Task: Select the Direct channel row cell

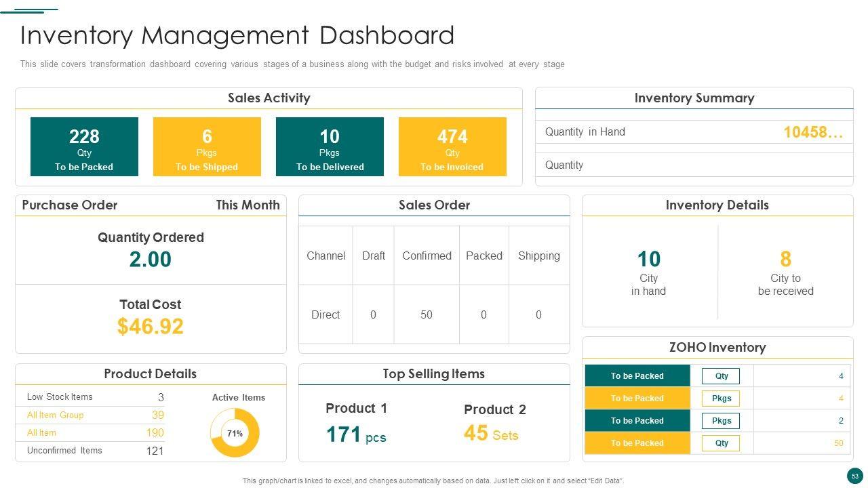Action: pyautogui.click(x=325, y=314)
